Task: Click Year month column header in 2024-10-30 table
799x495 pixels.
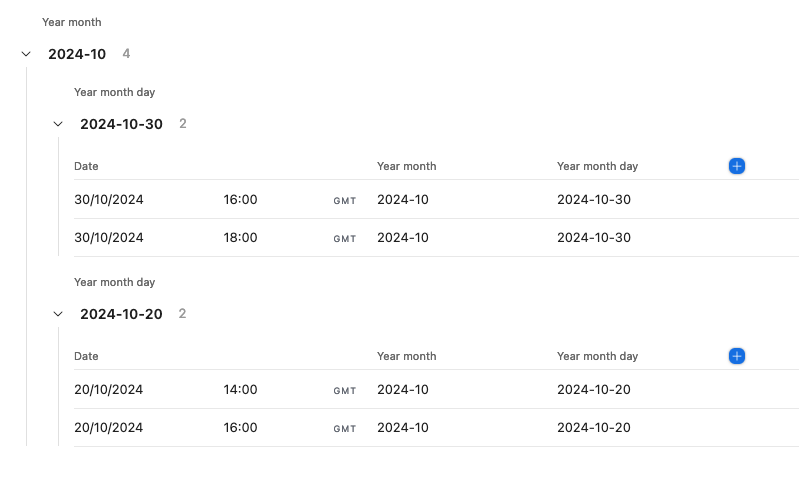Action: click(x=407, y=166)
